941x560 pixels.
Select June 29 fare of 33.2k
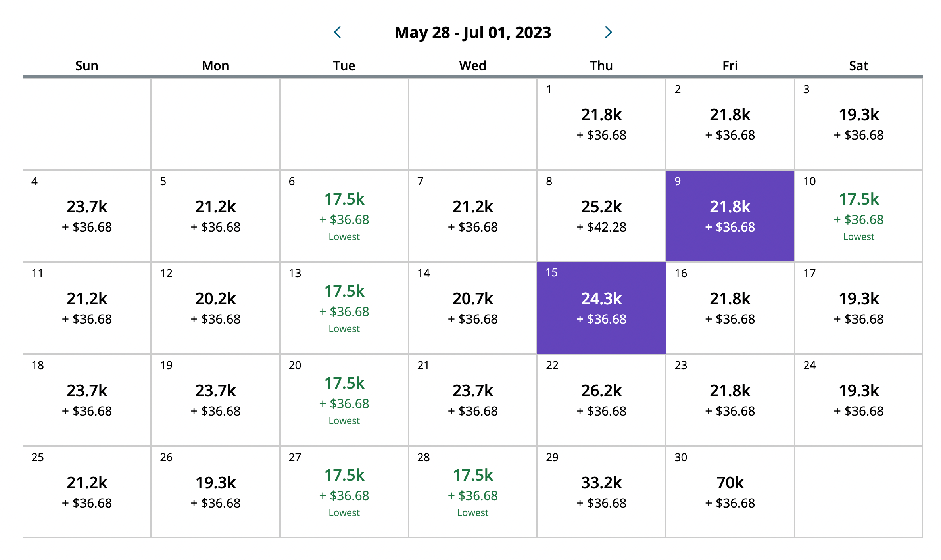coord(601,492)
